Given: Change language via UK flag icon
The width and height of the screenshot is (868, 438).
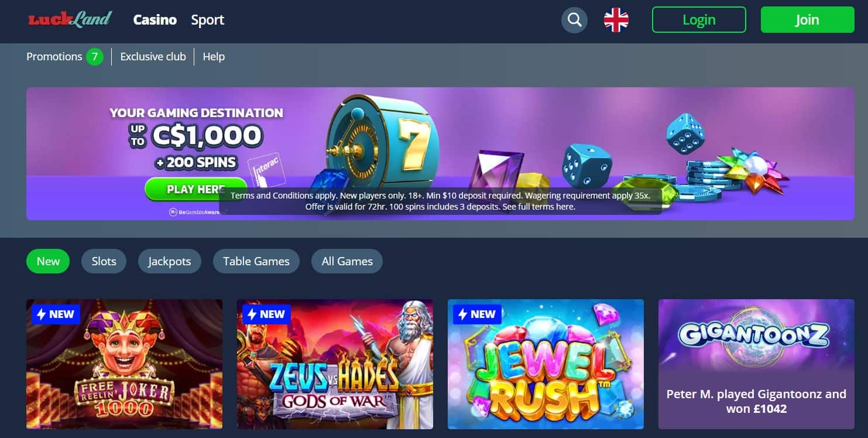Looking at the screenshot, I should [616, 20].
